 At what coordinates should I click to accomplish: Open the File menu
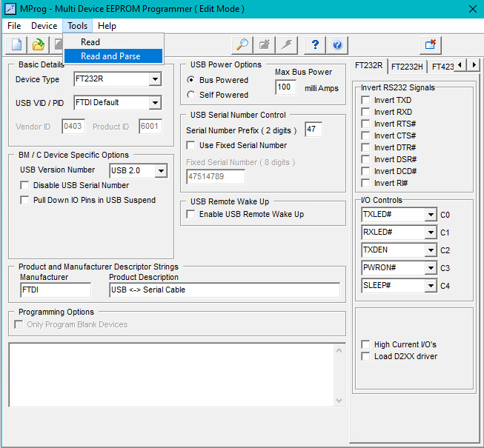point(14,26)
